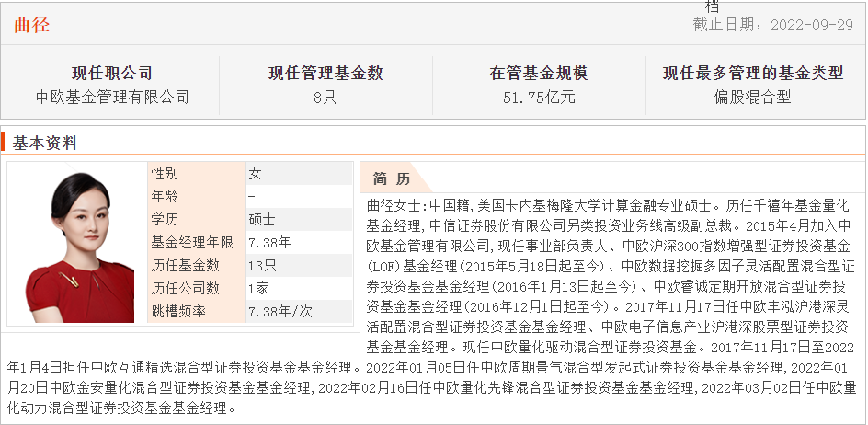Click the gender value 女
The height and width of the screenshot is (425, 868).
[x=255, y=174]
